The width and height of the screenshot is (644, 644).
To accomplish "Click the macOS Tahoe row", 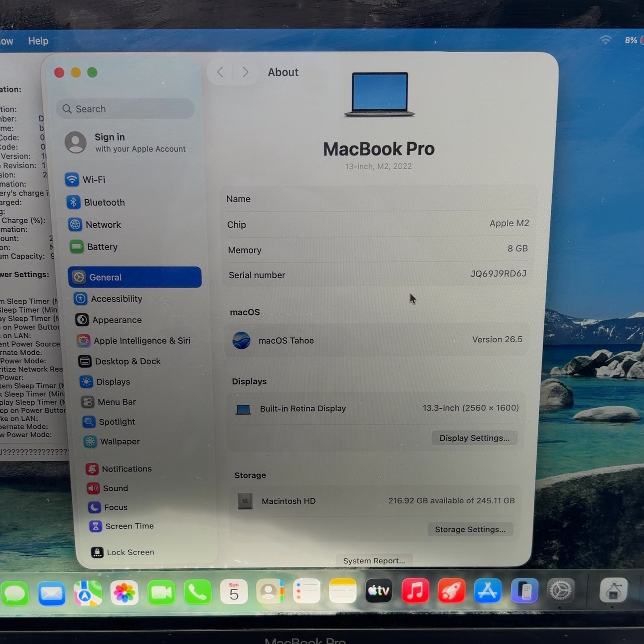I will click(377, 340).
